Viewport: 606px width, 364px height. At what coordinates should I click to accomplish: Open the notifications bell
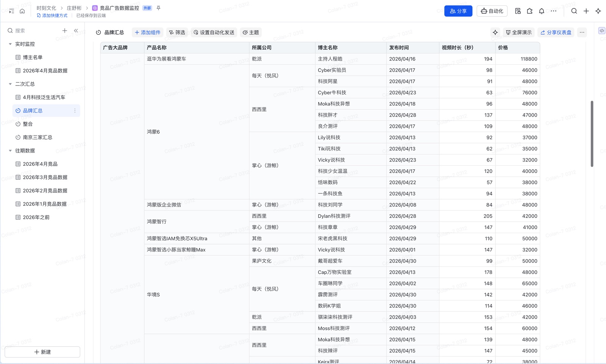coord(542,11)
